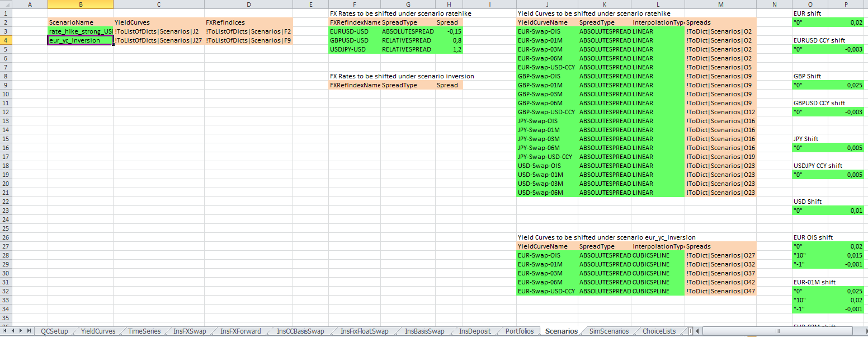Click the !ToDict|Scenarios|O5 cell

coord(720,67)
